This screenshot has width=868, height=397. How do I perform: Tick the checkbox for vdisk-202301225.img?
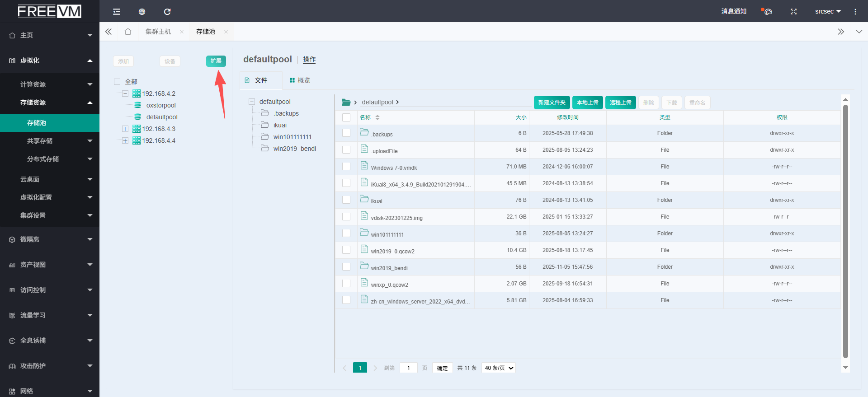tap(346, 216)
